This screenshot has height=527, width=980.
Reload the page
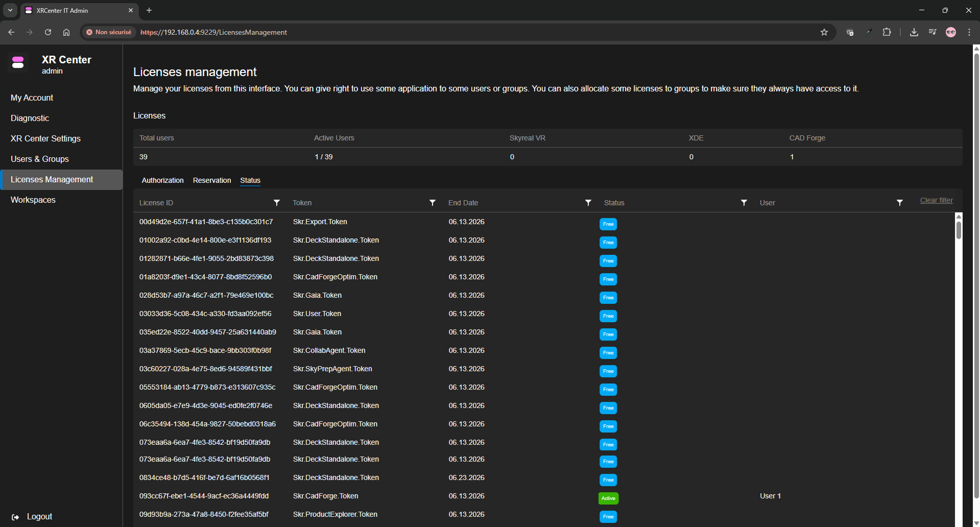[x=48, y=32]
